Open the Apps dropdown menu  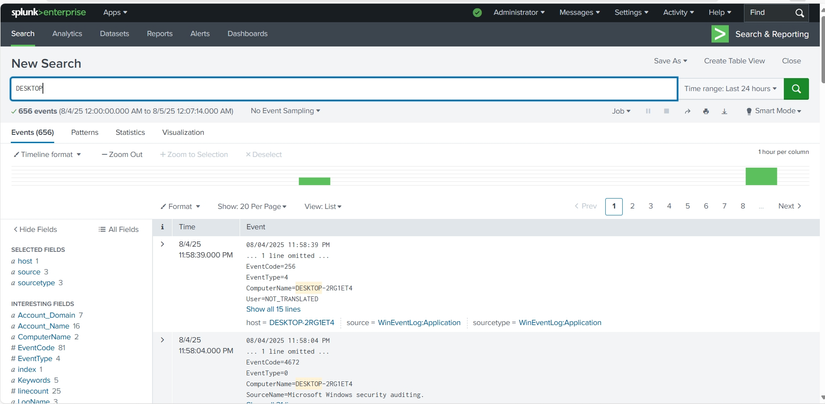click(x=115, y=13)
